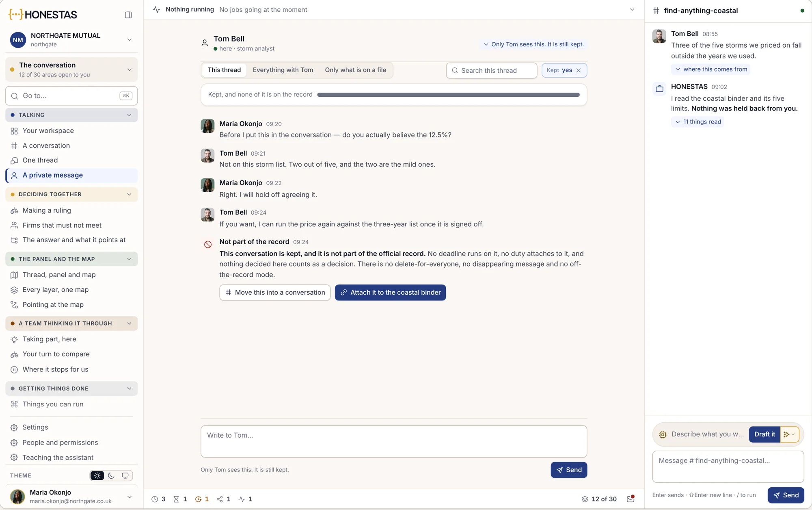Click Move this into a conversation
The image size is (812, 510).
point(275,293)
